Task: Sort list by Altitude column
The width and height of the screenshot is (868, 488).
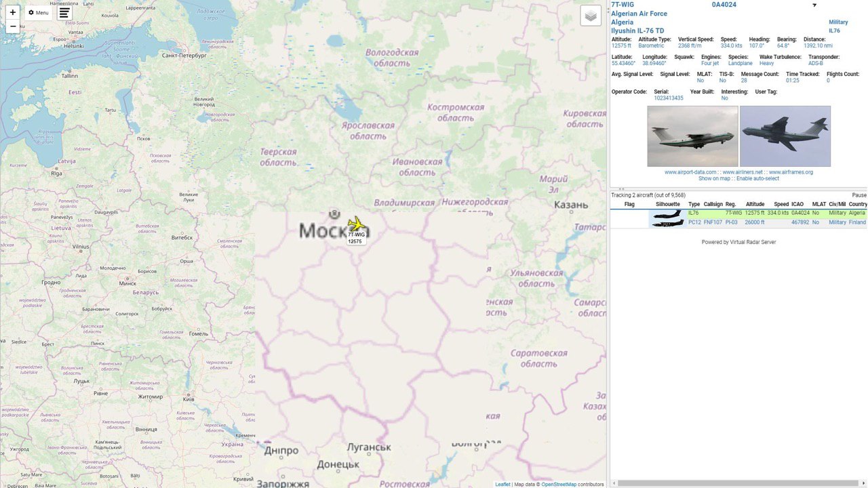Action: point(755,204)
